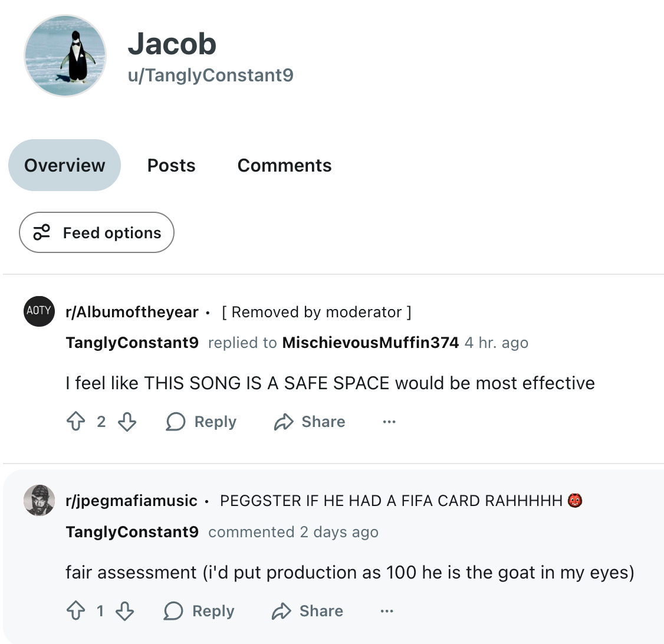Open Jacob's penguin profile picture

(x=65, y=55)
